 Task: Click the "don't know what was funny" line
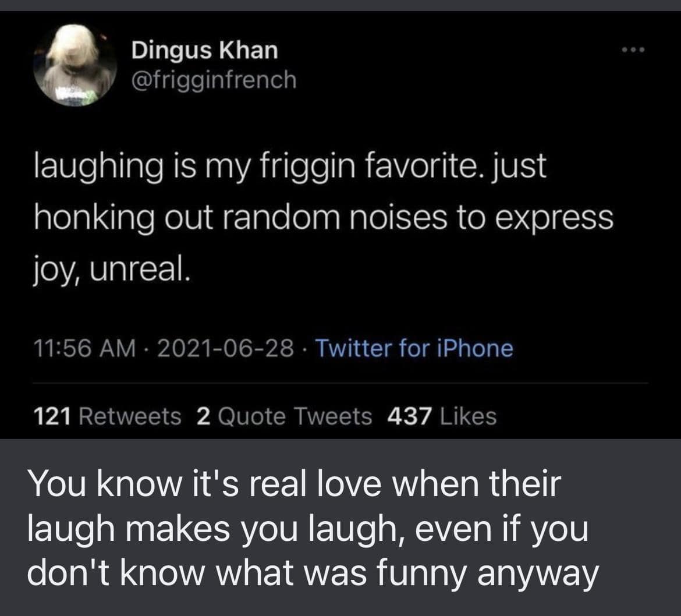coord(313,573)
